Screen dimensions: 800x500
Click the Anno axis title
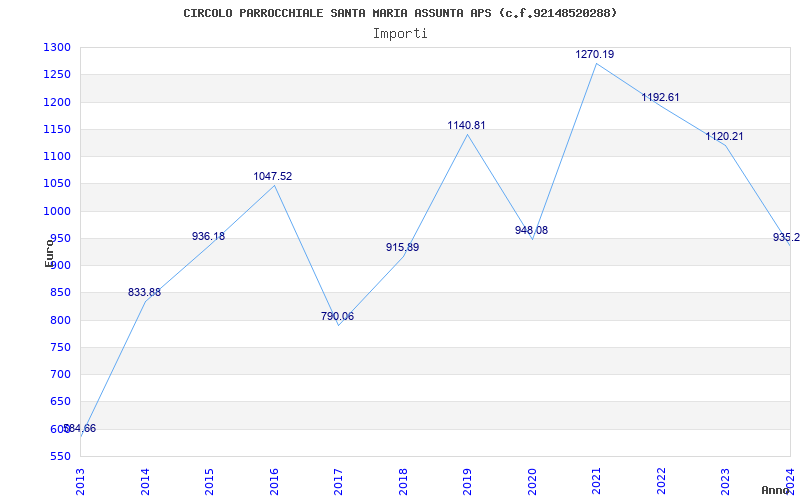[x=775, y=490]
